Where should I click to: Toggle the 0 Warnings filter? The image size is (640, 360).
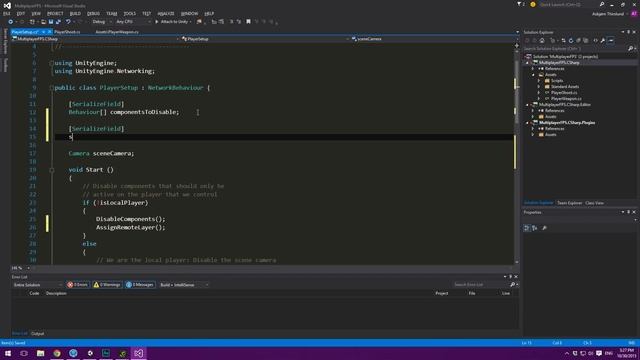(107, 284)
